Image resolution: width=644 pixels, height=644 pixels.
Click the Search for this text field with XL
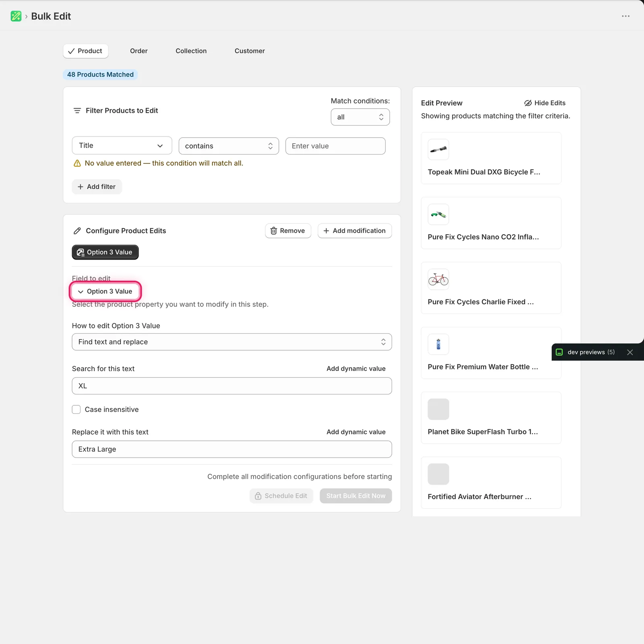coord(232,386)
